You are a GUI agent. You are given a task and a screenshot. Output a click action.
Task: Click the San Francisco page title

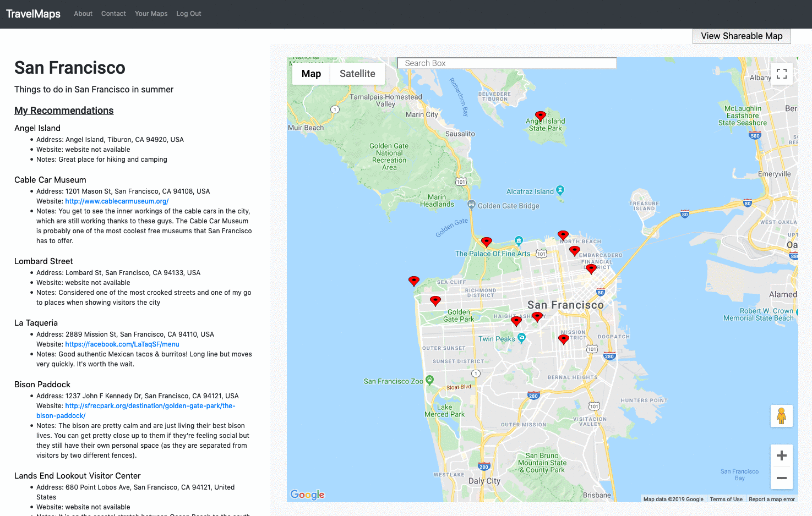tap(70, 68)
